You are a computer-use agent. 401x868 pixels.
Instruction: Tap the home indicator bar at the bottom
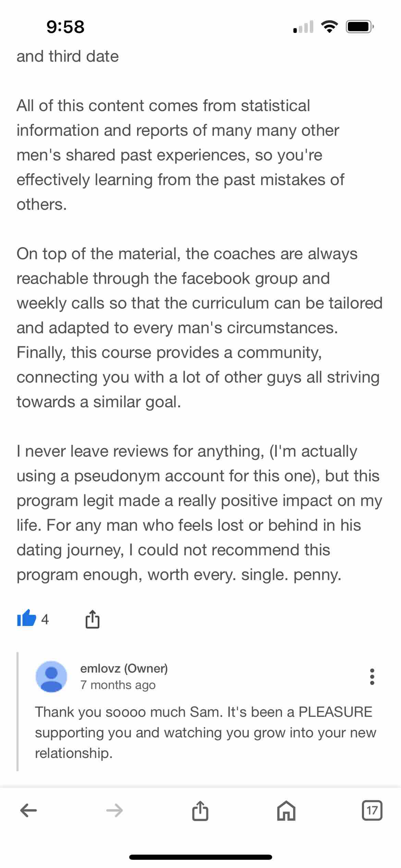(x=200, y=857)
